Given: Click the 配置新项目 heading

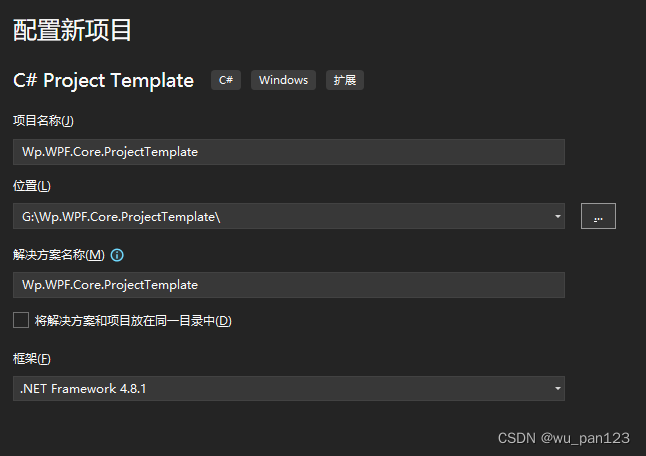Looking at the screenshot, I should 72,30.
